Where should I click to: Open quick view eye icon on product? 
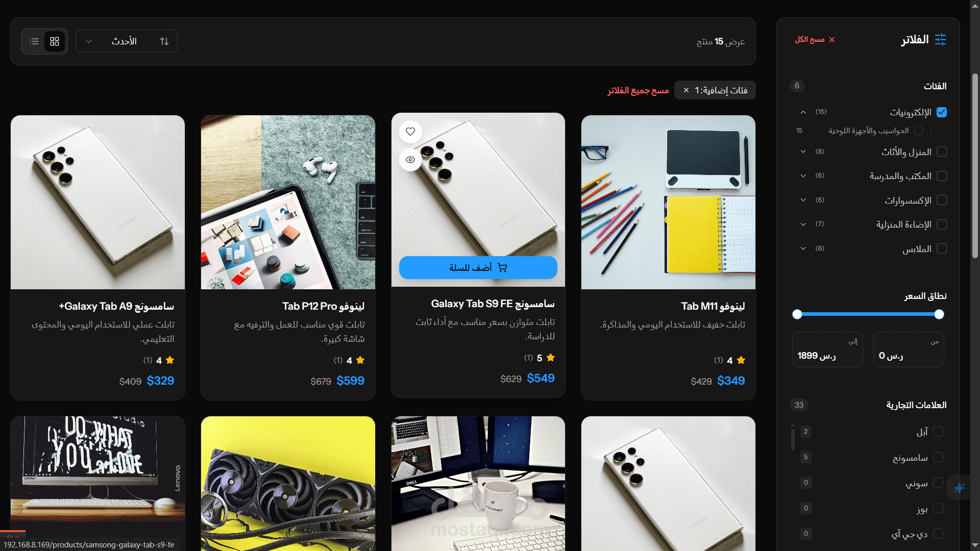[410, 160]
